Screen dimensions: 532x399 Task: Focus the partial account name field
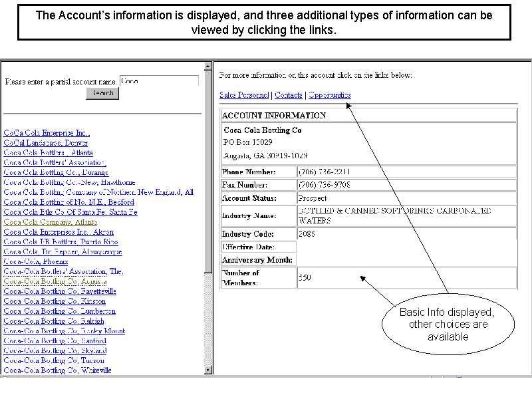(x=159, y=81)
